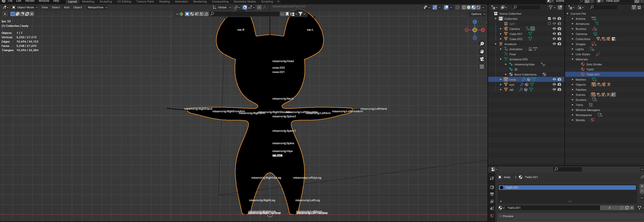Screen dimensions: 644x222
Task: Select TtatG.001 material slot
Action: point(567,188)
